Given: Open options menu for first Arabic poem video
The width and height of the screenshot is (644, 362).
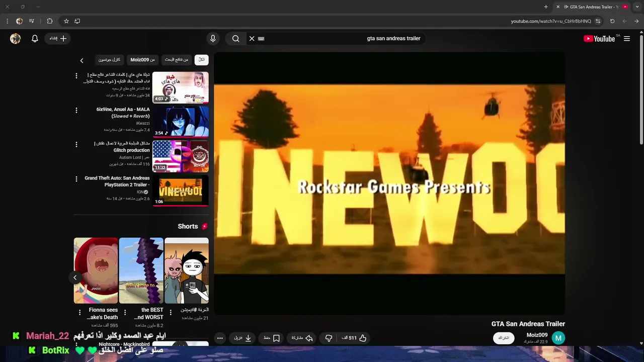Looking at the screenshot, I should tap(76, 76).
